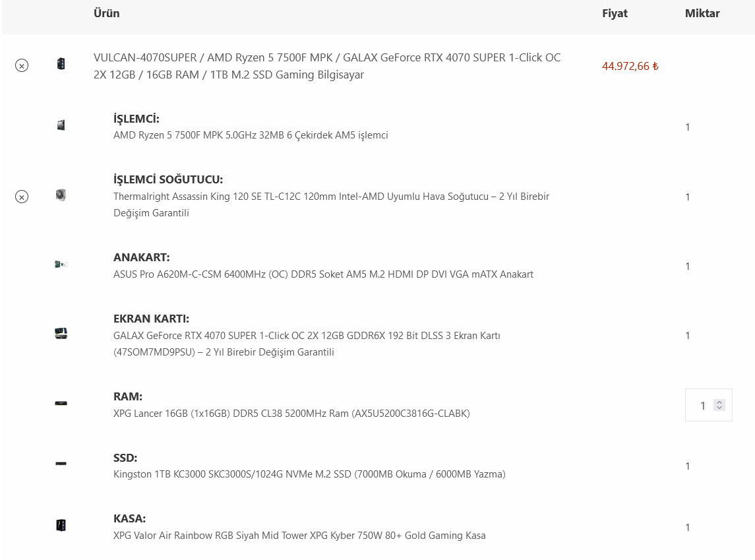The image size is (755, 560).
Task: Click the Miktar column header
Action: (x=702, y=13)
